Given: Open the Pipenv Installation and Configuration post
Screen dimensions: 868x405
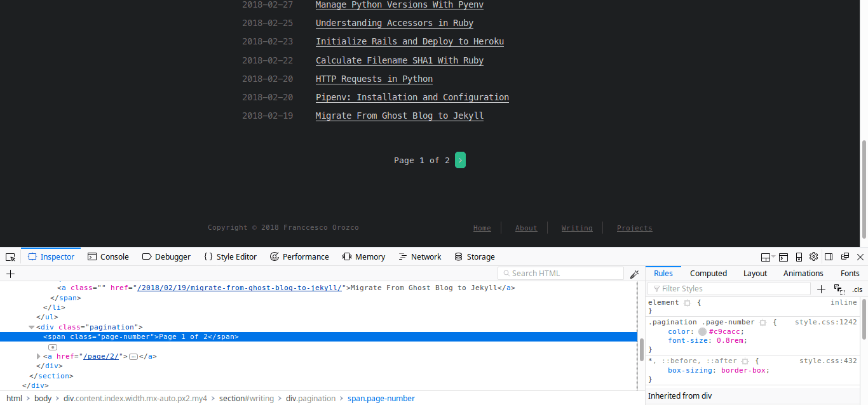Looking at the screenshot, I should (x=412, y=97).
